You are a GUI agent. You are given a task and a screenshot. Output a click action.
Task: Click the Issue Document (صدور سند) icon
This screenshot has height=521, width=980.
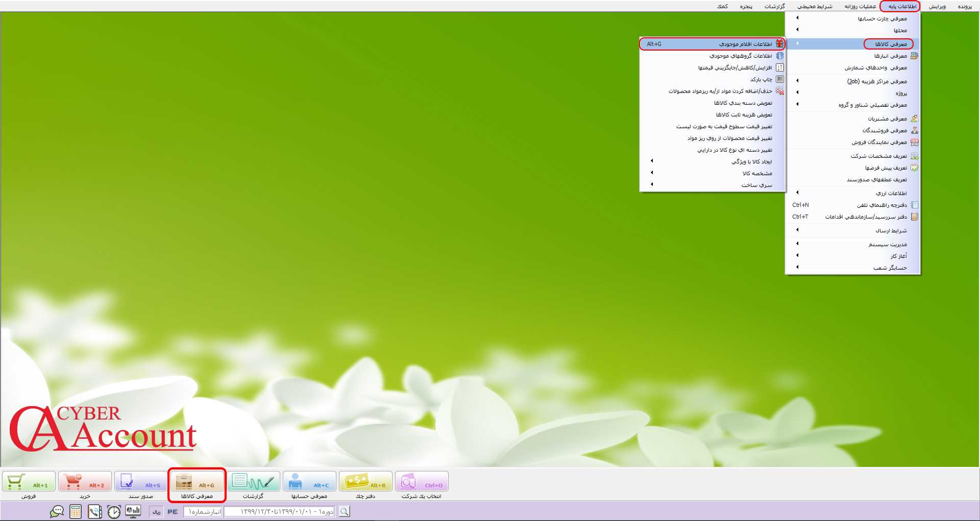(x=141, y=481)
